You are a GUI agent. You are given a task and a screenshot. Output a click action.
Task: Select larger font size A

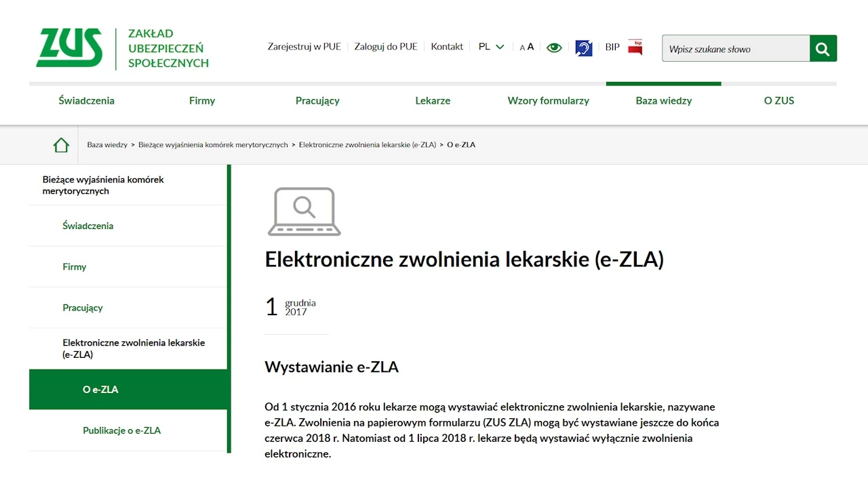[x=530, y=47]
